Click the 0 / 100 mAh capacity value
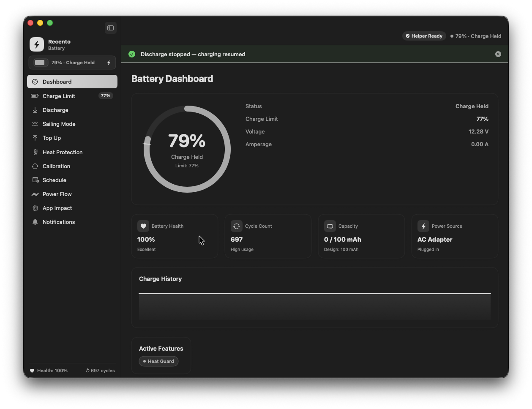Viewport: 532px width, 409px height. click(343, 240)
